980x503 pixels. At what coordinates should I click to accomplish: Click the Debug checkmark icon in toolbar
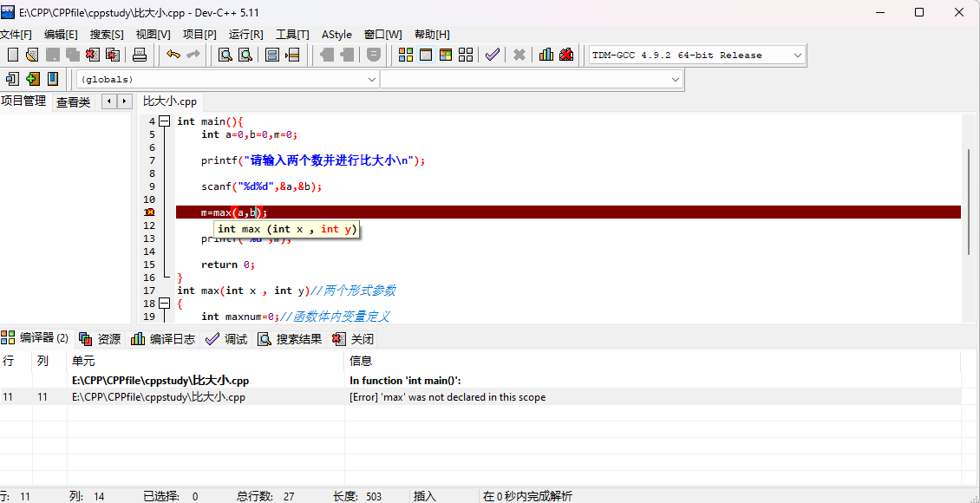click(492, 55)
